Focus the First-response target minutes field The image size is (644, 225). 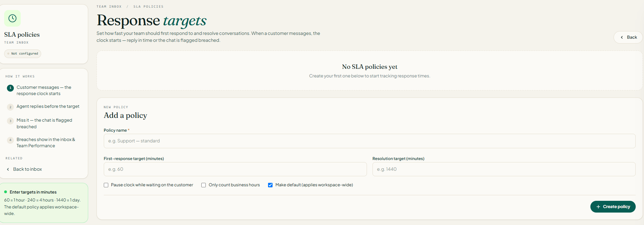coord(235,169)
